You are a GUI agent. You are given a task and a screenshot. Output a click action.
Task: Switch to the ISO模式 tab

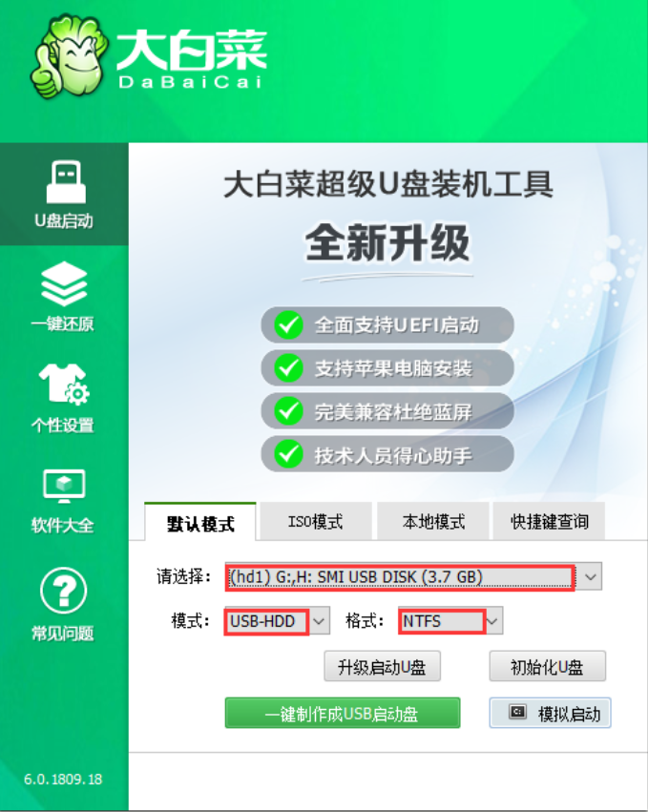316,521
